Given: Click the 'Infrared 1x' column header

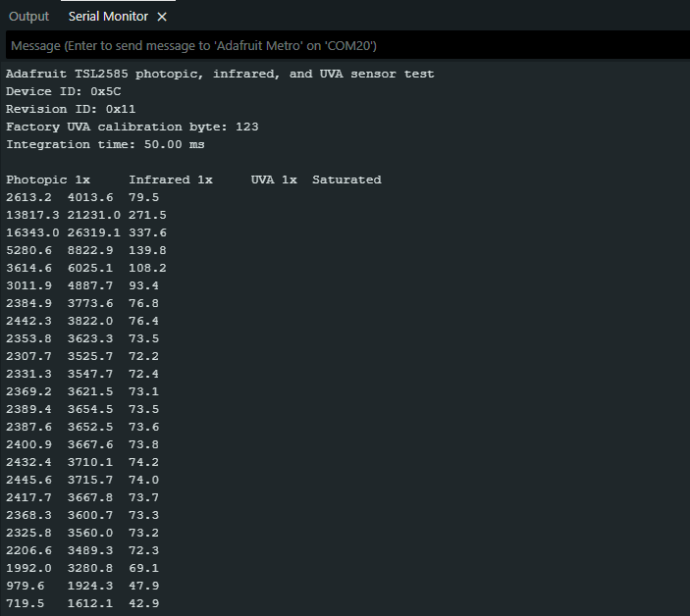Looking at the screenshot, I should pos(171,180).
